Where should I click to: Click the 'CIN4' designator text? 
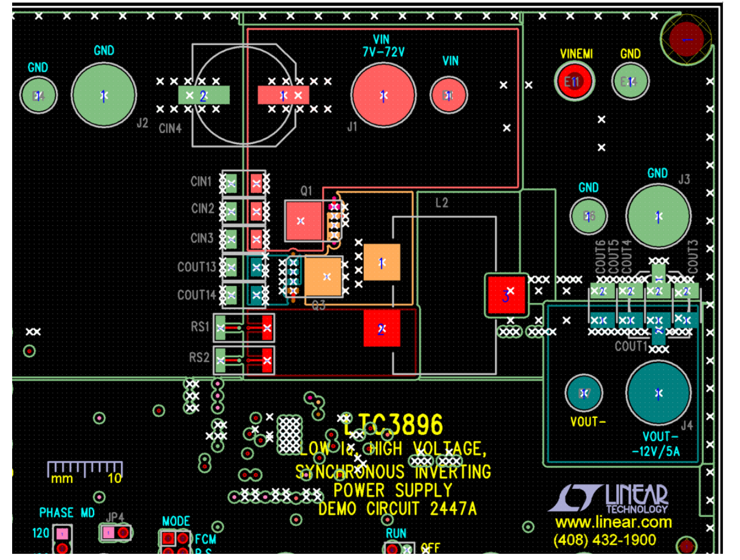tap(170, 129)
